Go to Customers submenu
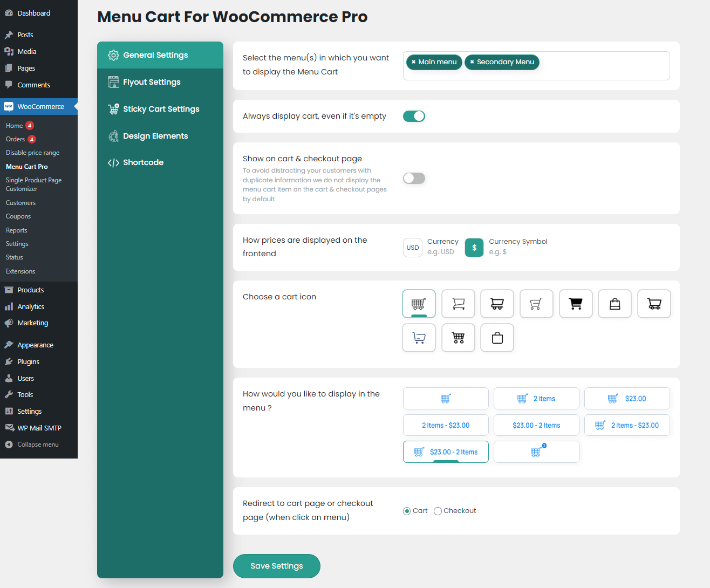 [x=21, y=203]
